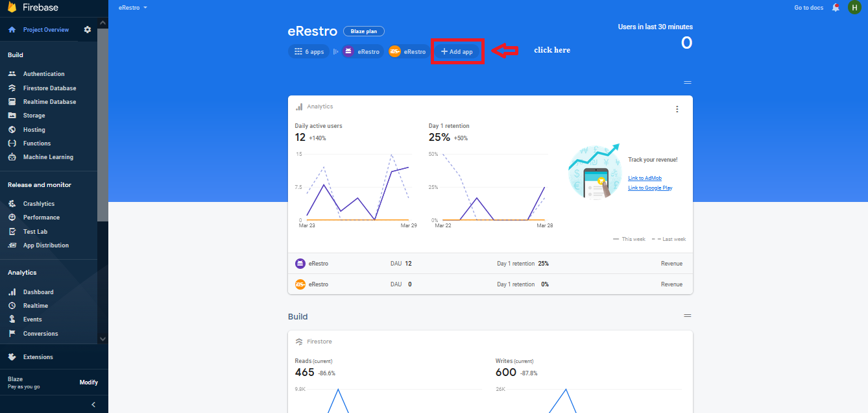Go to Authentication in sidebar

point(43,74)
